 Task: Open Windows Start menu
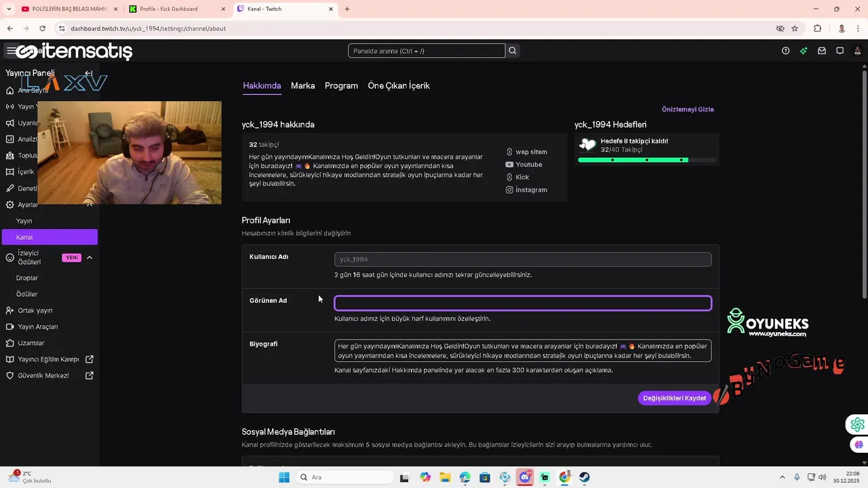coord(284,477)
